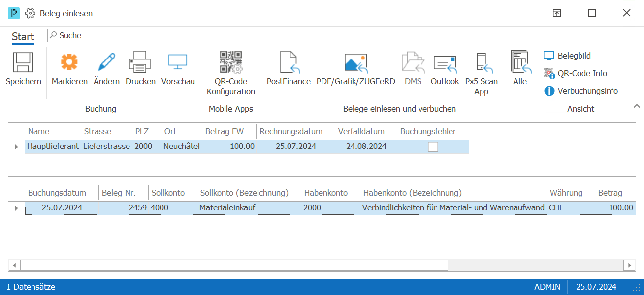
Task: Select the row indicator for booking 2459
Action: pyautogui.click(x=16, y=208)
